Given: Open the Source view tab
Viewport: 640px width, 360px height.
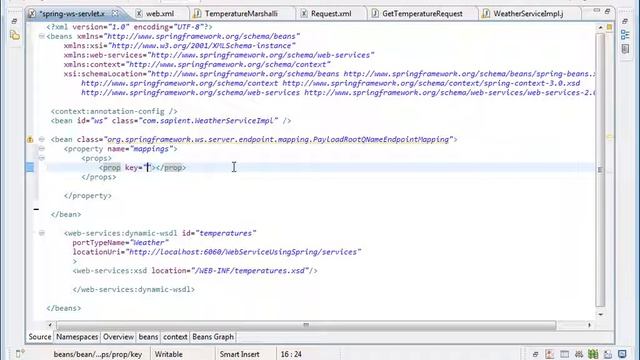Looking at the screenshot, I should tap(40, 337).
